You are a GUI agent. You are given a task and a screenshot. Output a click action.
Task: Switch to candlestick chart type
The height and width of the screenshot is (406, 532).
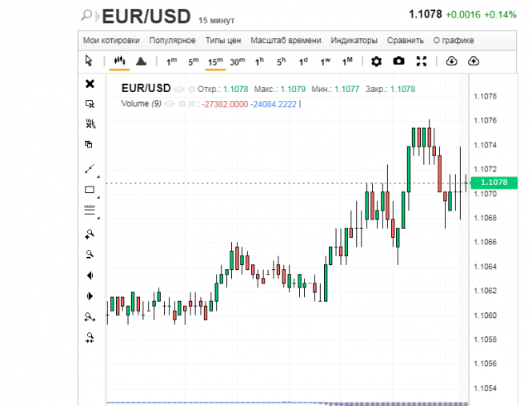(x=119, y=61)
